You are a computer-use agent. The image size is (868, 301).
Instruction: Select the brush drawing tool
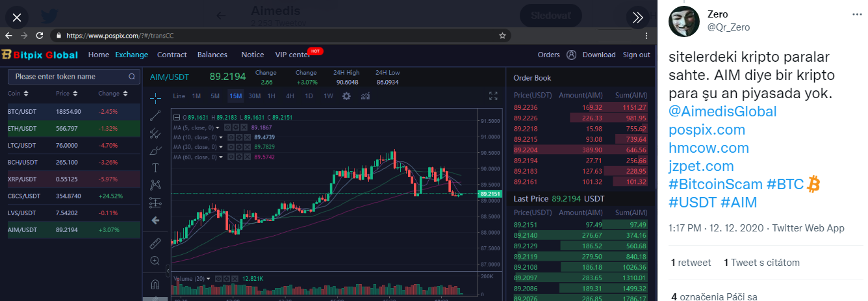(x=155, y=150)
